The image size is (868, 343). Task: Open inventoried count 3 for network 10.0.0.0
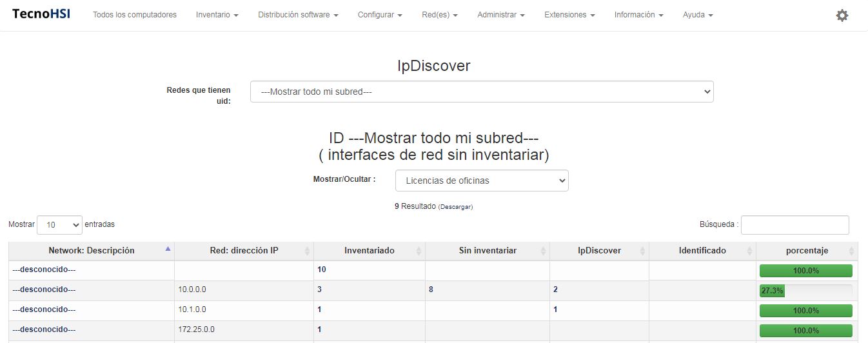tap(319, 290)
